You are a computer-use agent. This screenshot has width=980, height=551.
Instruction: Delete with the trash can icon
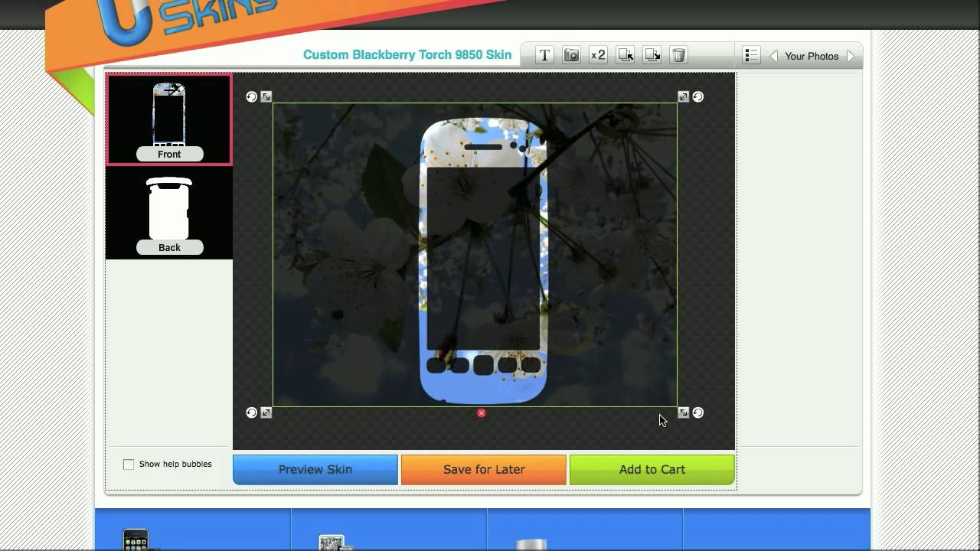[x=678, y=55]
